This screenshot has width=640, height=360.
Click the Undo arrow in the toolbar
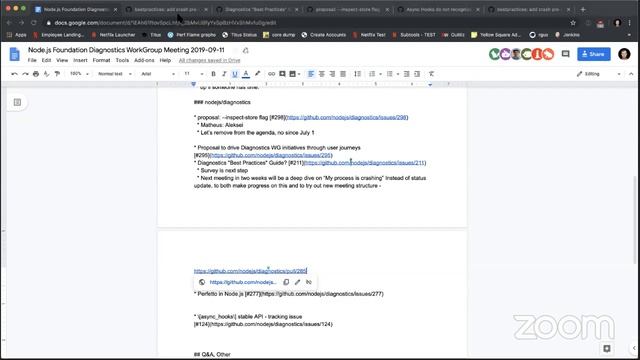tap(14, 74)
